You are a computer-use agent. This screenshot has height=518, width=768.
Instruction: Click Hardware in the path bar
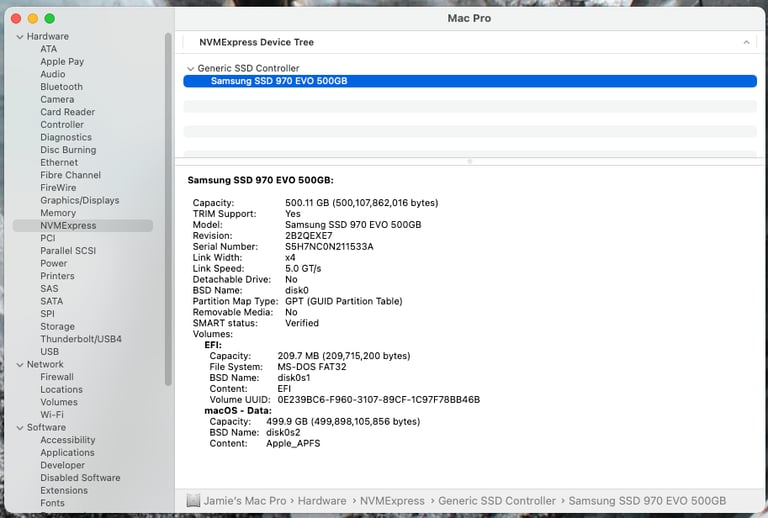(x=322, y=501)
